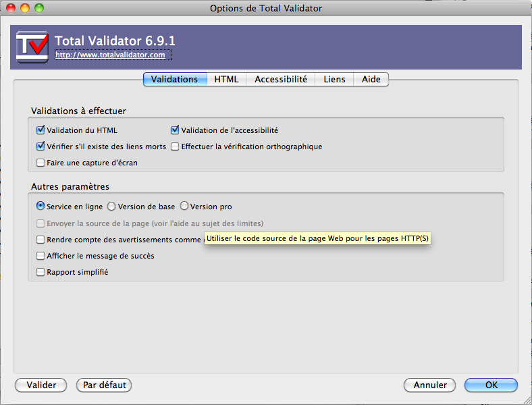Minimize window with the yellow button

click(25, 8)
